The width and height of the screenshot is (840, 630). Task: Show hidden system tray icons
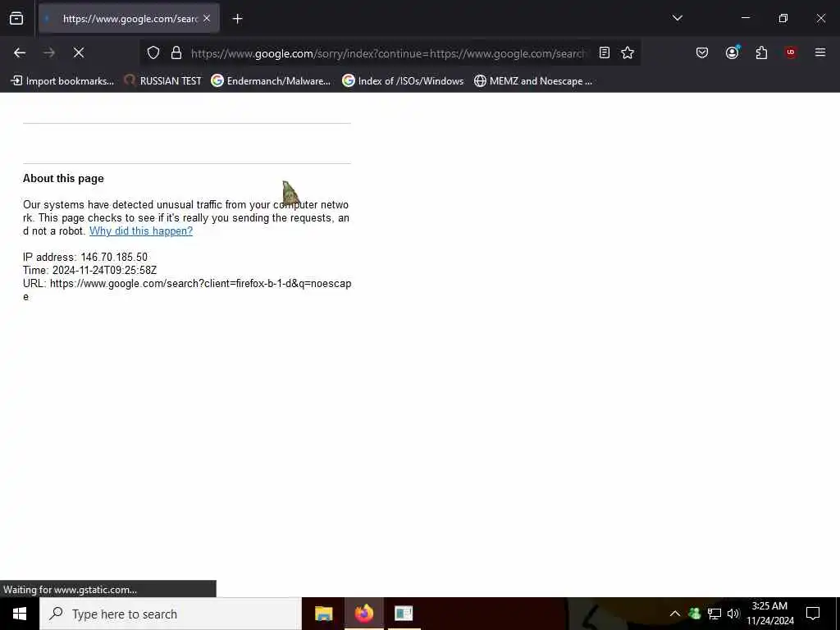point(675,614)
